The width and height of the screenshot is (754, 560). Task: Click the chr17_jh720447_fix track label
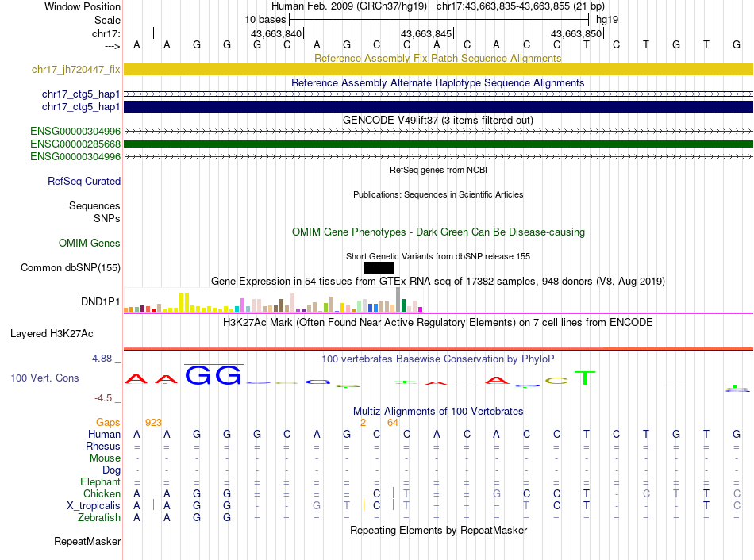click(x=75, y=69)
